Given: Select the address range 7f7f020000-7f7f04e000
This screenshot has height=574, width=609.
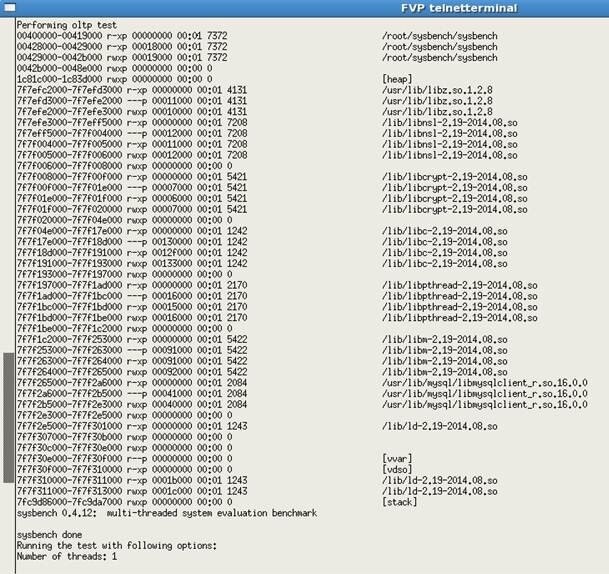Looking at the screenshot, I should tap(70, 220).
